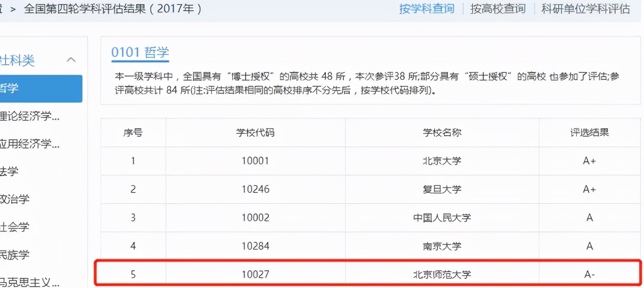This screenshot has height=288, width=644.
Task: Collapse the 社科类 category chevron
Action: 71,60
